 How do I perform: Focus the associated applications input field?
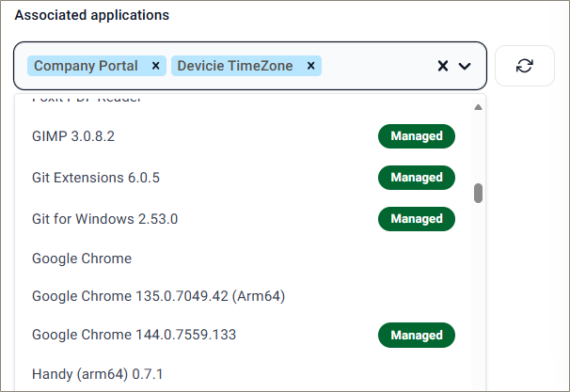376,66
